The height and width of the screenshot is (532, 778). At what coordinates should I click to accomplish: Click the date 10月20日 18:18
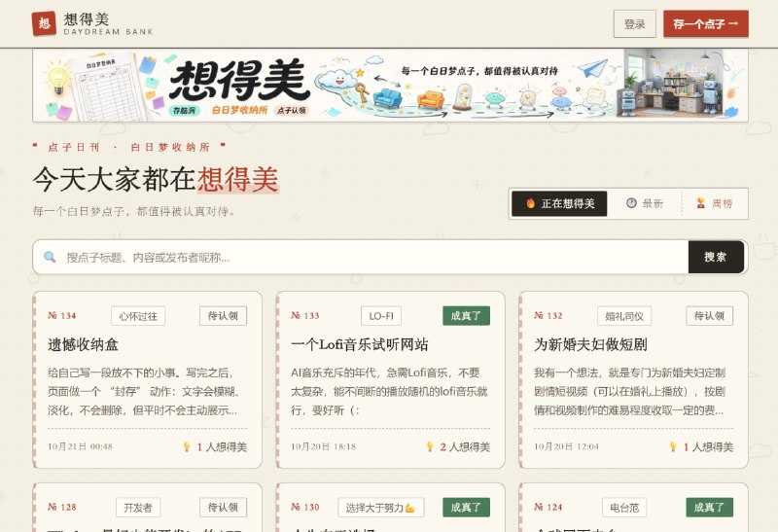[x=323, y=446]
